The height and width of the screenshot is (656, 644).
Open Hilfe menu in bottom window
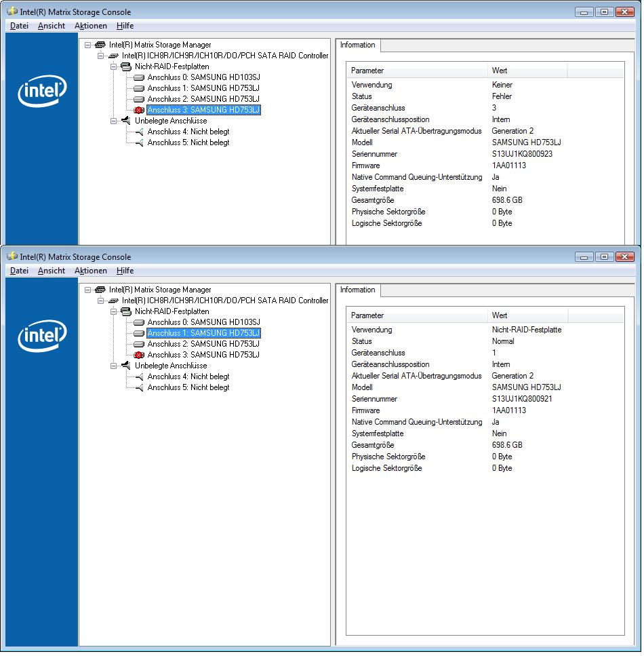[125, 271]
